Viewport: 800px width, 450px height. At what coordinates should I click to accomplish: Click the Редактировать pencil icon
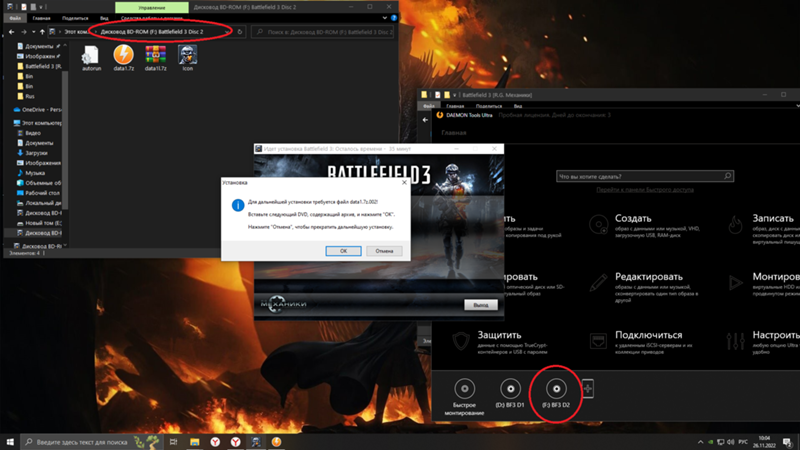coord(598,282)
